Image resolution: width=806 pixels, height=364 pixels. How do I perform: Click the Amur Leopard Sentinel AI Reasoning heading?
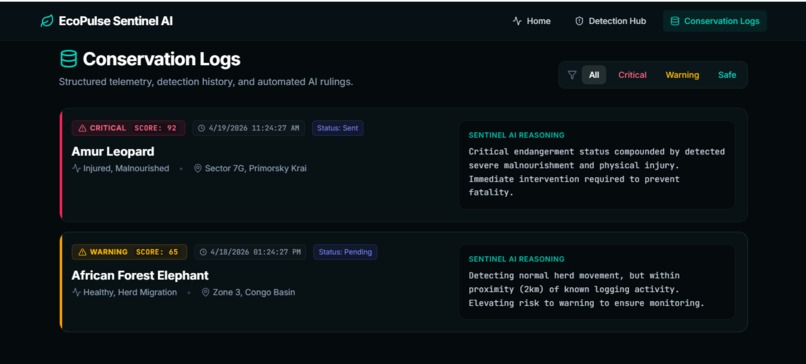(516, 135)
